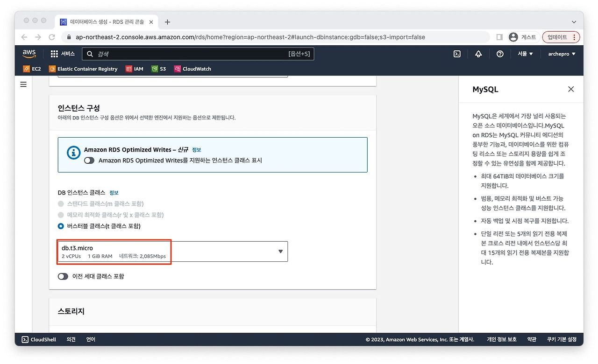Toggle the browser side panel icon
This screenshot has height=364, width=598.
499,37
